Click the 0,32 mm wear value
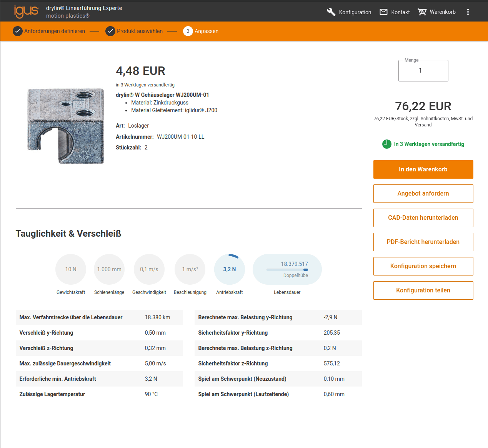488x448 pixels. [x=155, y=348]
